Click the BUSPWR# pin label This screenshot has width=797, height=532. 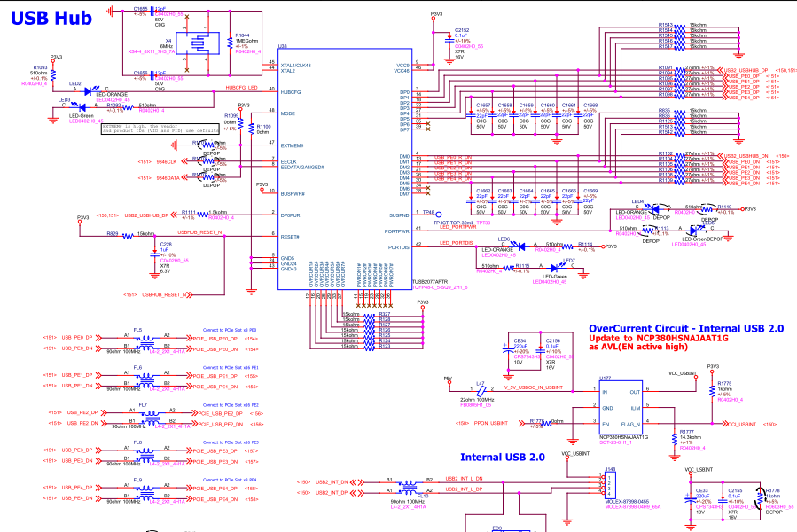coord(293,194)
